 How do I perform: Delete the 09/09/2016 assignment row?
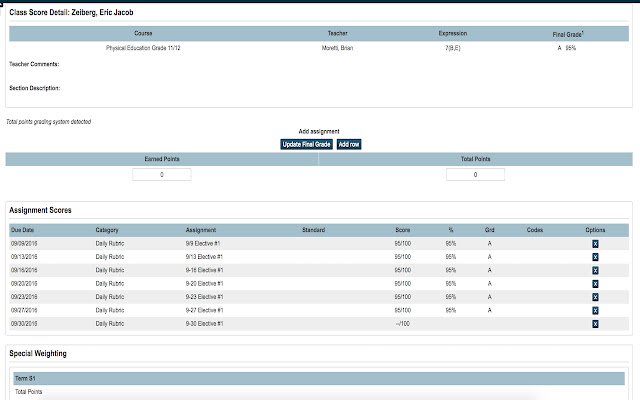point(595,244)
